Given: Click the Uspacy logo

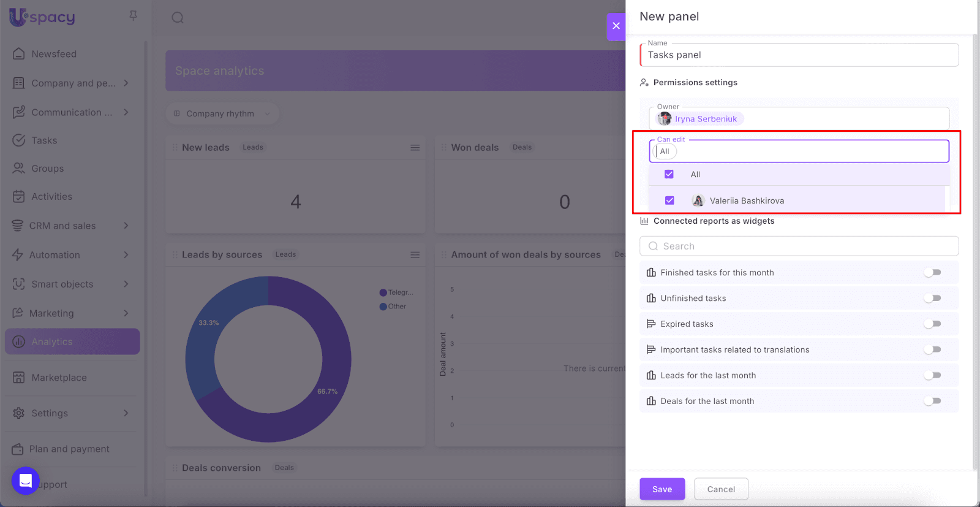Looking at the screenshot, I should click(x=42, y=17).
